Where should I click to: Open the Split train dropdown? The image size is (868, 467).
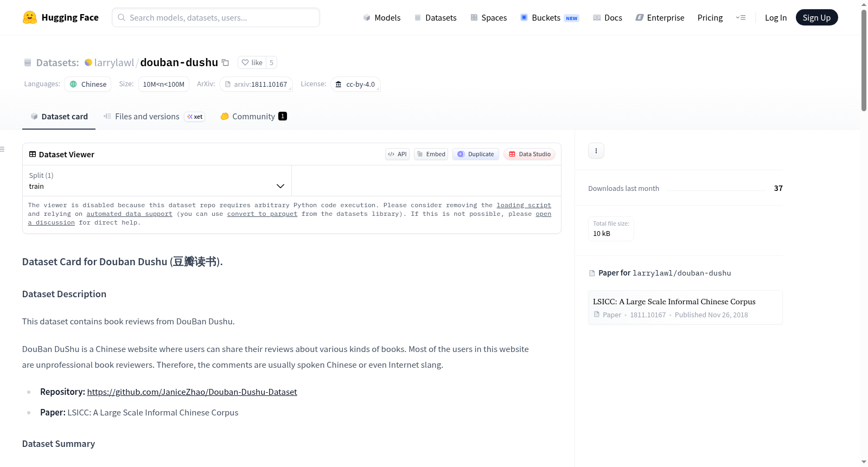coord(157,181)
